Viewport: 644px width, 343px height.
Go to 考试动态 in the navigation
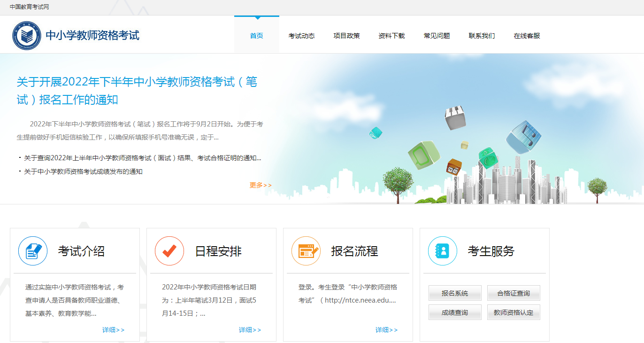point(301,36)
